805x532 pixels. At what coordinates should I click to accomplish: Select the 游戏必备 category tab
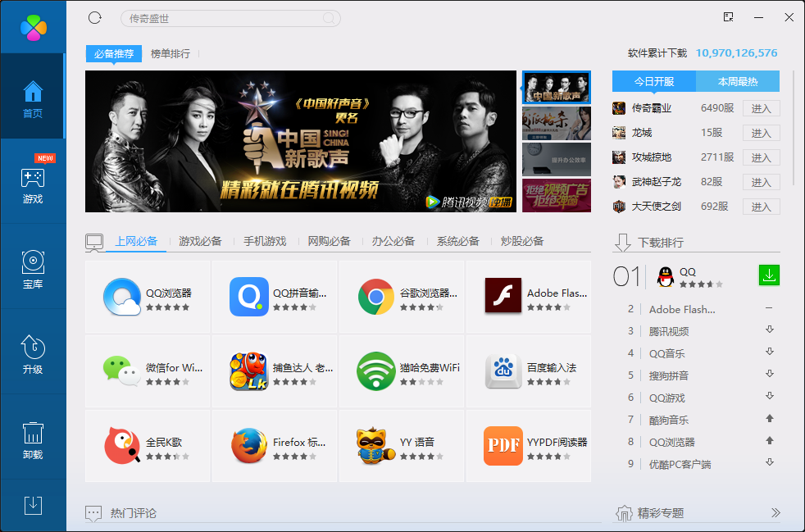point(200,241)
